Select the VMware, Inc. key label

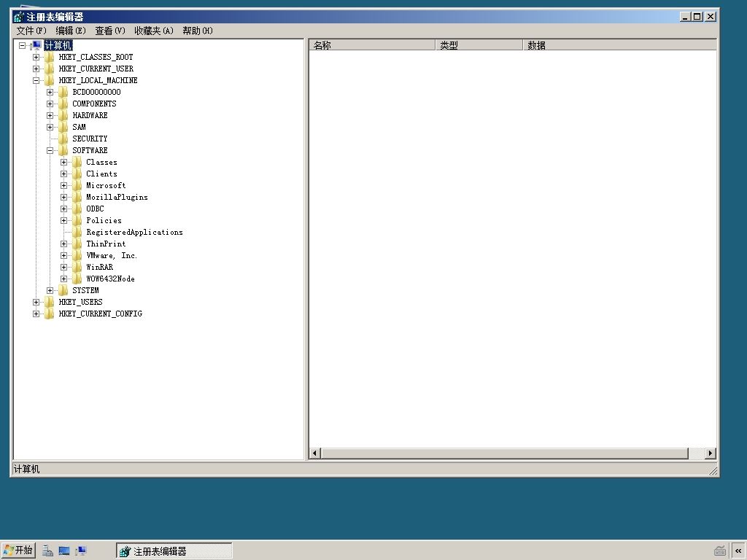[x=112, y=256]
